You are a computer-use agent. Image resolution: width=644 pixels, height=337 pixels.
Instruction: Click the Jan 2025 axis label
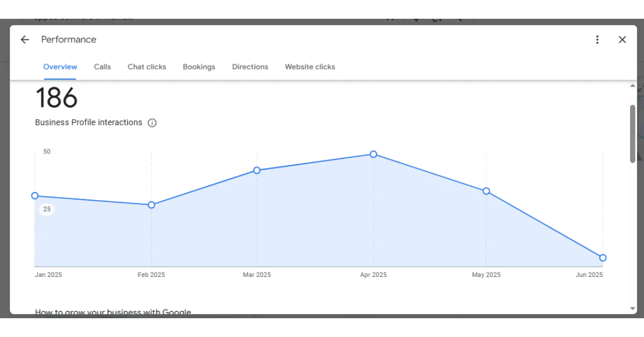48,275
